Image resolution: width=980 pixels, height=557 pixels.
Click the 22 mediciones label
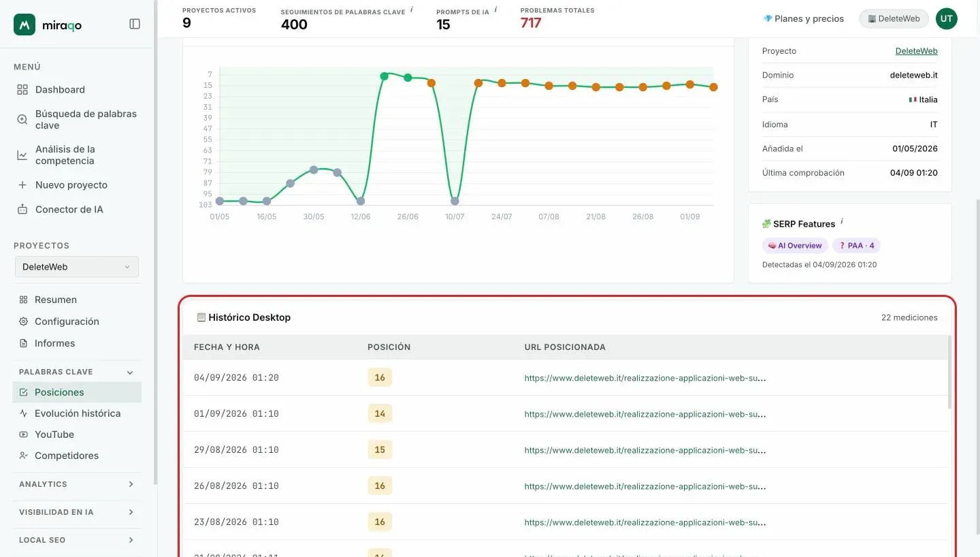(909, 317)
